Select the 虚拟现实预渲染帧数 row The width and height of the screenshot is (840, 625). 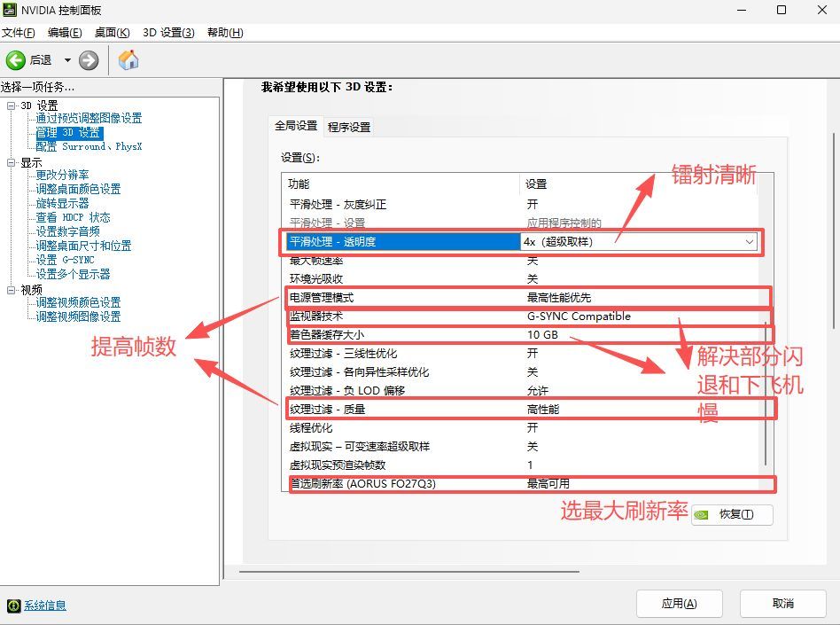click(524, 465)
